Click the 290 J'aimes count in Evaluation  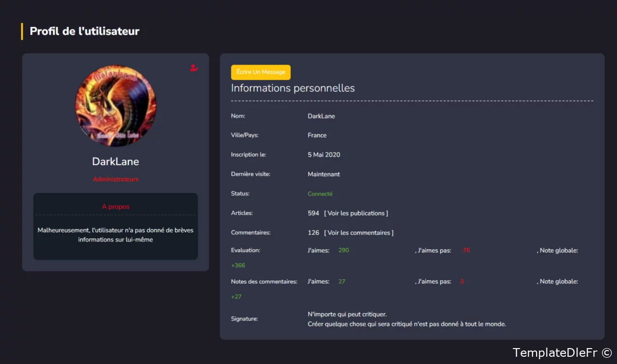click(343, 250)
